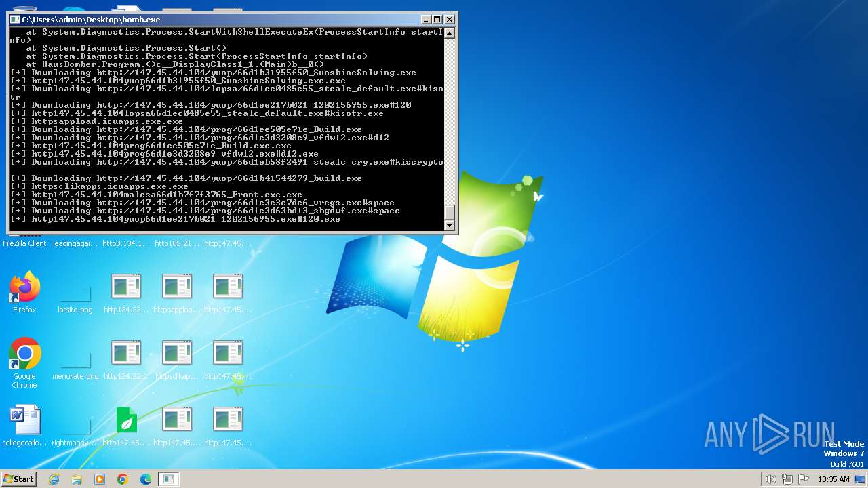Click the console scrollbar thumb

point(449,211)
